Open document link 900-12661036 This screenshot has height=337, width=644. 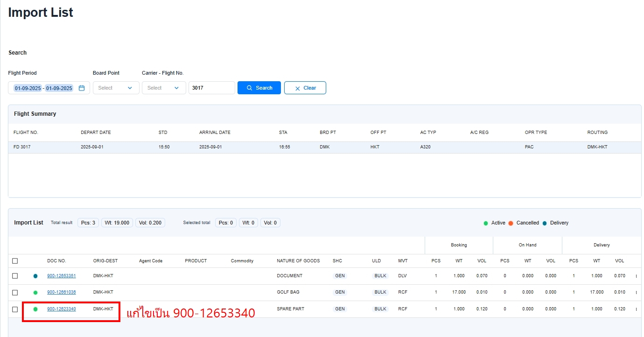[61, 292]
